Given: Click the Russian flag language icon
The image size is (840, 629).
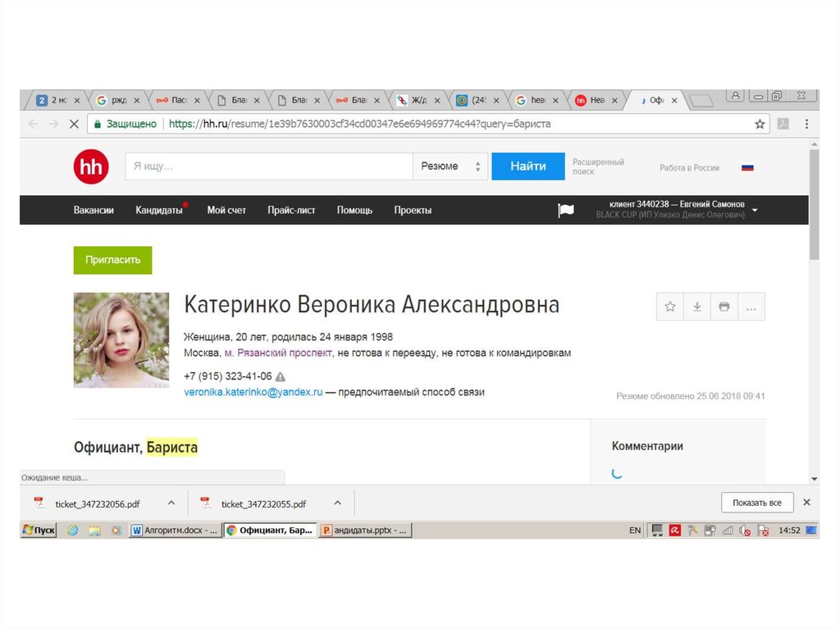Looking at the screenshot, I should (x=747, y=167).
